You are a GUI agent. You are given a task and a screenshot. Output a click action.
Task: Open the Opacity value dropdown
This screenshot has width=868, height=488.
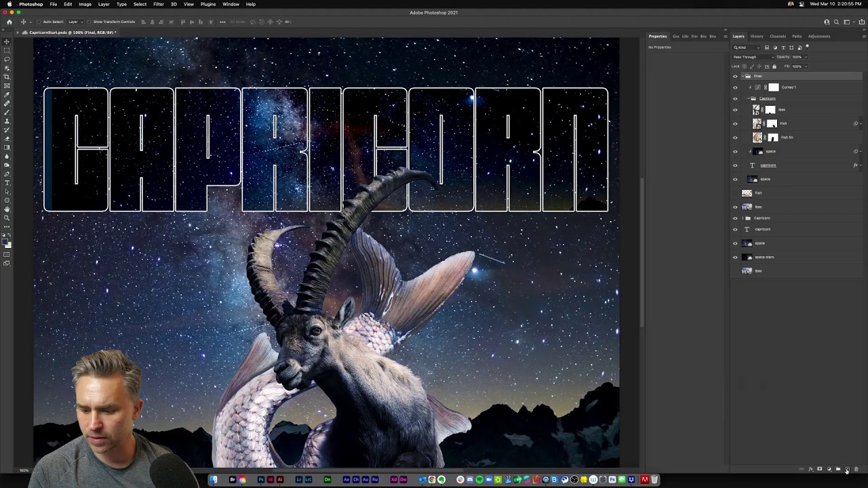pyautogui.click(x=806, y=57)
